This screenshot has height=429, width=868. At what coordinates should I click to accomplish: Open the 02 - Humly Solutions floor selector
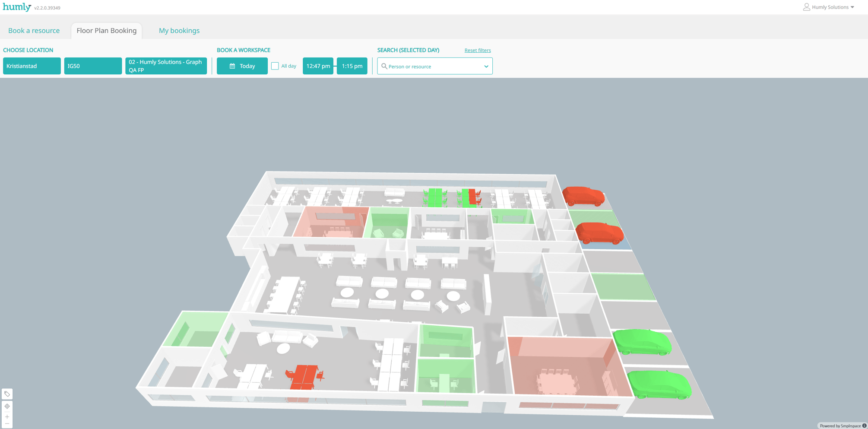coord(166,66)
